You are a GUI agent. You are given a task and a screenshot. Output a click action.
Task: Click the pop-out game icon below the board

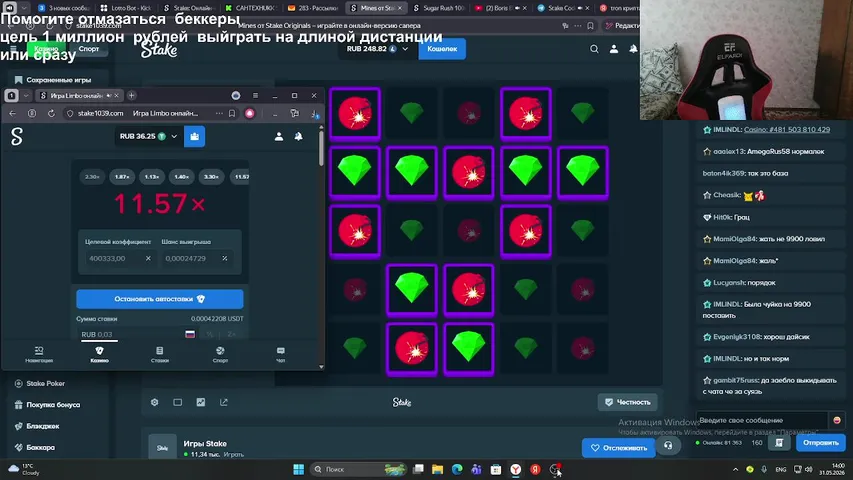(224, 402)
